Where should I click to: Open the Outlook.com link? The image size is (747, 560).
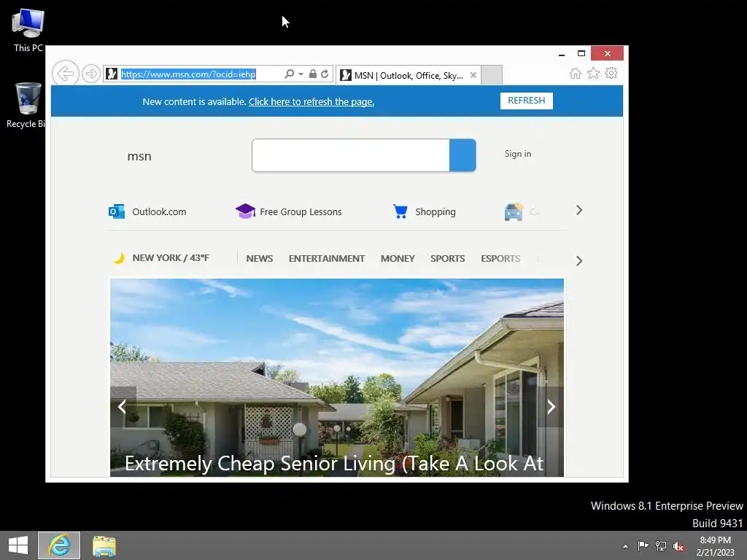click(x=159, y=212)
